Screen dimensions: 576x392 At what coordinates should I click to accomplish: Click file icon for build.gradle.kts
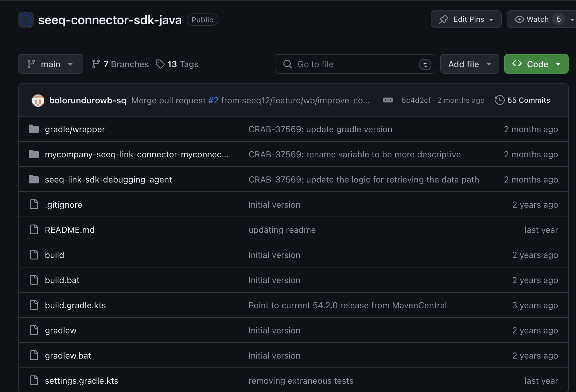point(34,305)
